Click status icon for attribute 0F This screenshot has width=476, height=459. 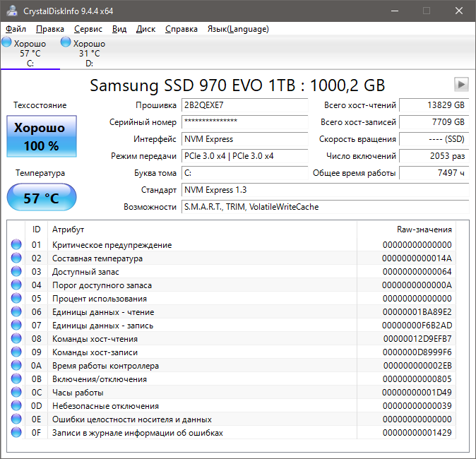point(16,432)
